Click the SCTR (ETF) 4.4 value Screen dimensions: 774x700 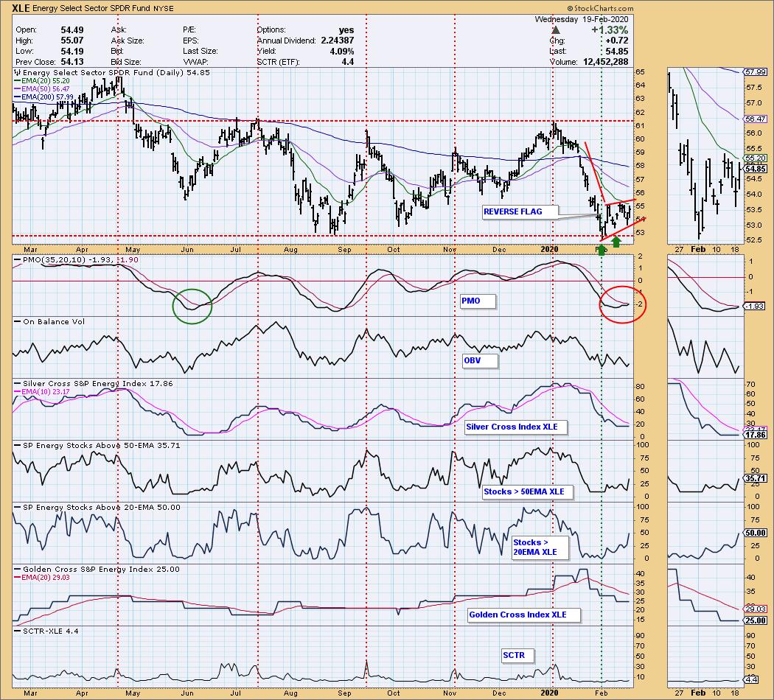tap(347, 62)
